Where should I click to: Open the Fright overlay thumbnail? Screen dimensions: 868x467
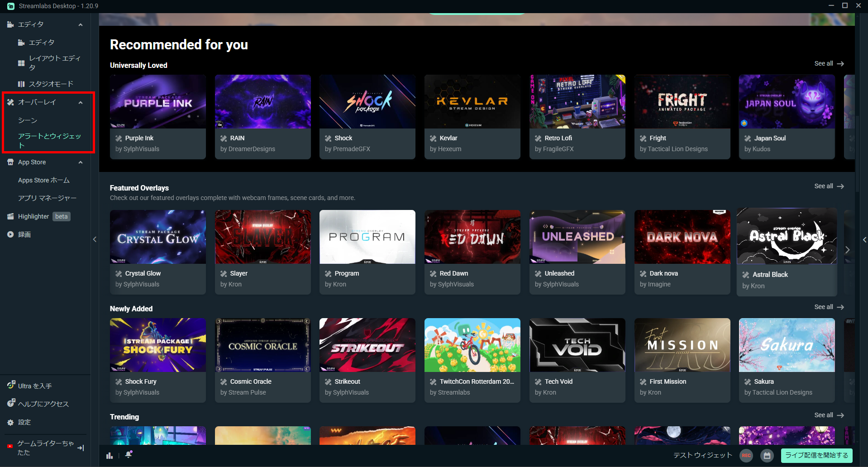coord(682,102)
